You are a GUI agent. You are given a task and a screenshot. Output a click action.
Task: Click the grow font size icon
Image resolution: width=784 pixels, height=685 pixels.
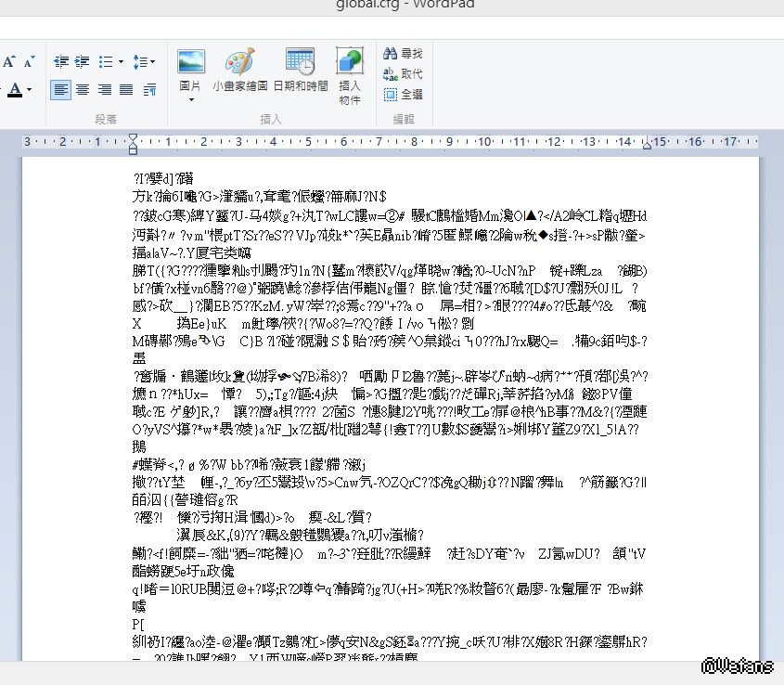[9, 61]
